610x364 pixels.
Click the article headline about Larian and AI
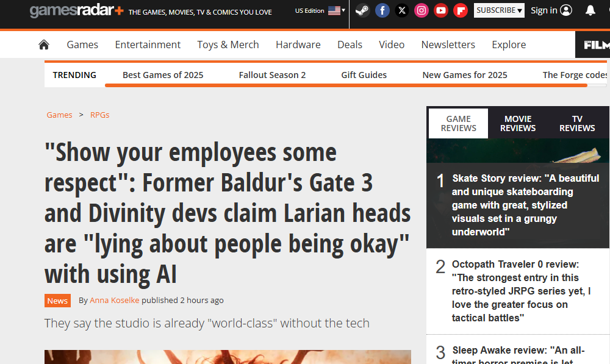228,213
